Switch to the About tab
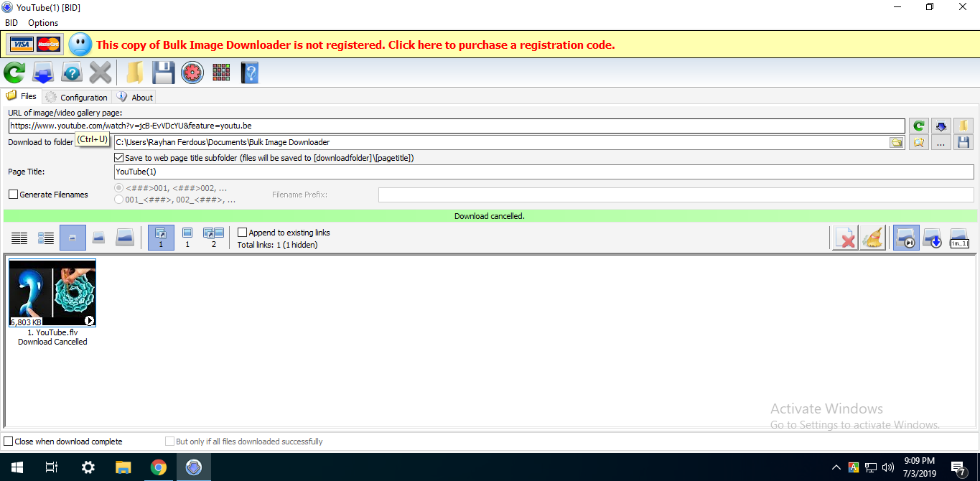This screenshot has height=481, width=980. point(135,97)
